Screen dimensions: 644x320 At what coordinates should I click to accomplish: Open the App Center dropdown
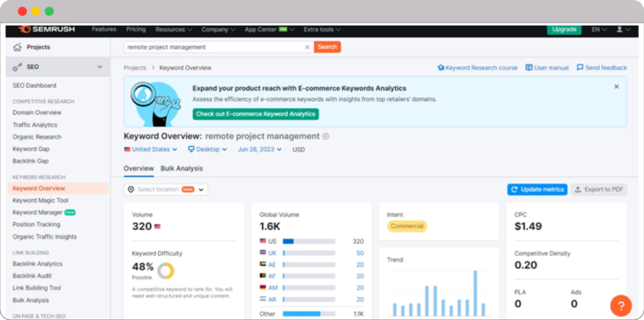click(x=269, y=30)
